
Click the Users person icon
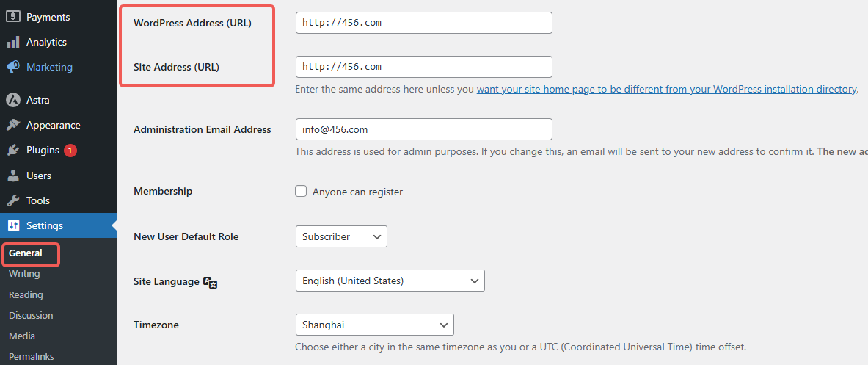tap(13, 176)
